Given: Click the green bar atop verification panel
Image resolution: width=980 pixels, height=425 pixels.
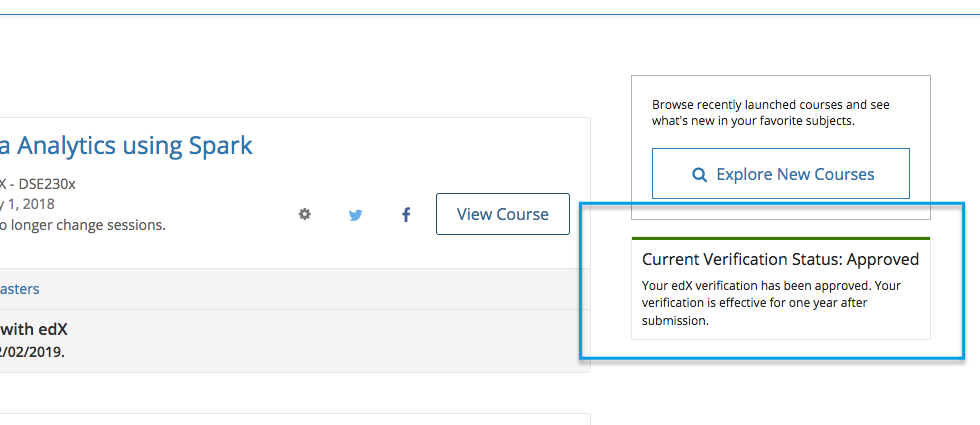Looking at the screenshot, I should (781, 238).
